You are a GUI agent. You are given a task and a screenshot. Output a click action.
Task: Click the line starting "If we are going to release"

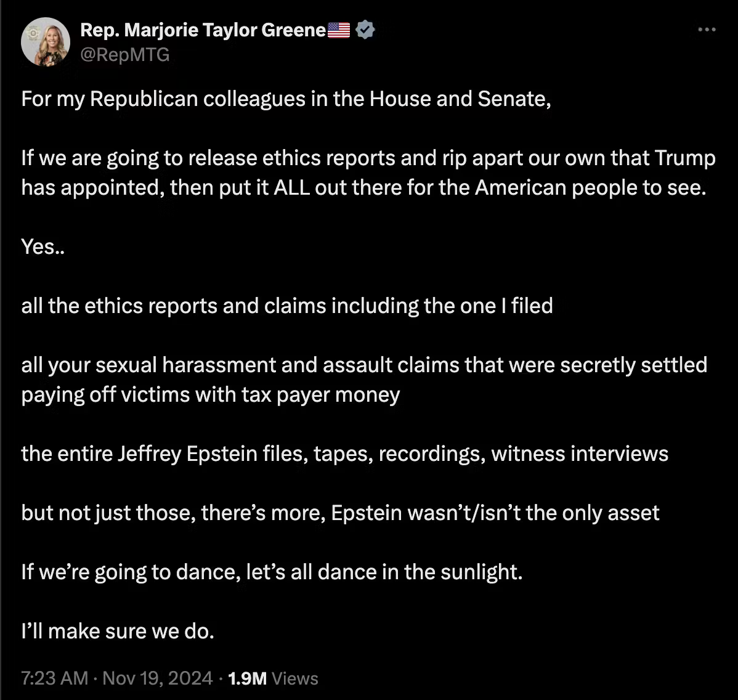point(368,158)
